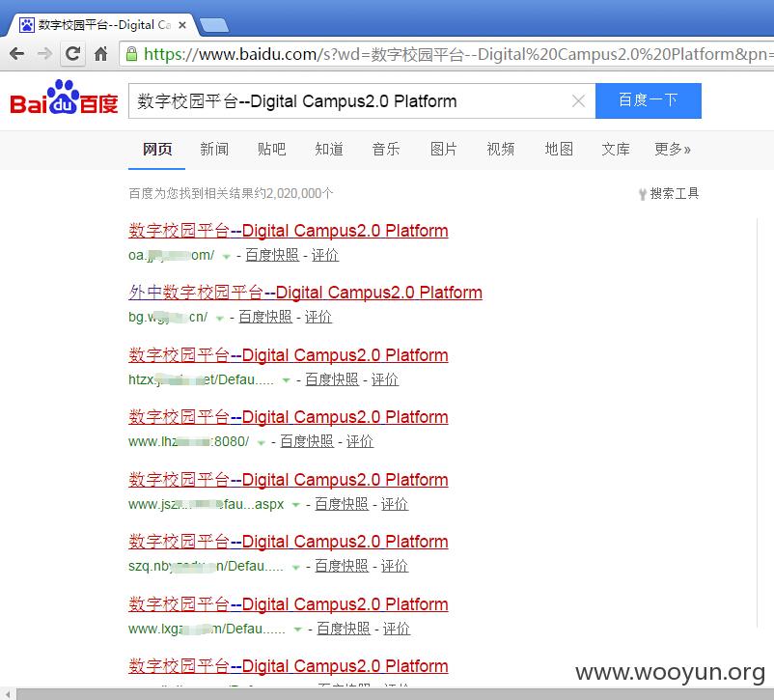Open a new browser tab
Image resolution: width=774 pixels, height=700 pixels.
tap(214, 25)
